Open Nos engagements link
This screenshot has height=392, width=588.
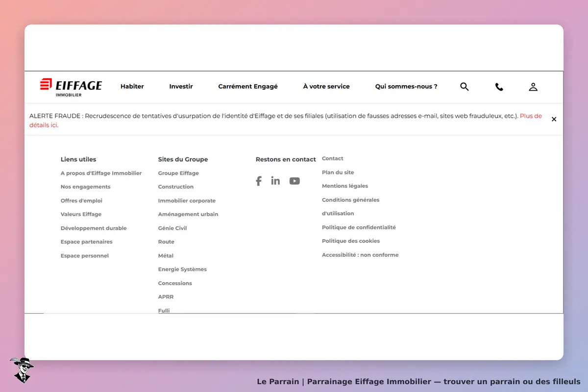tap(86, 187)
